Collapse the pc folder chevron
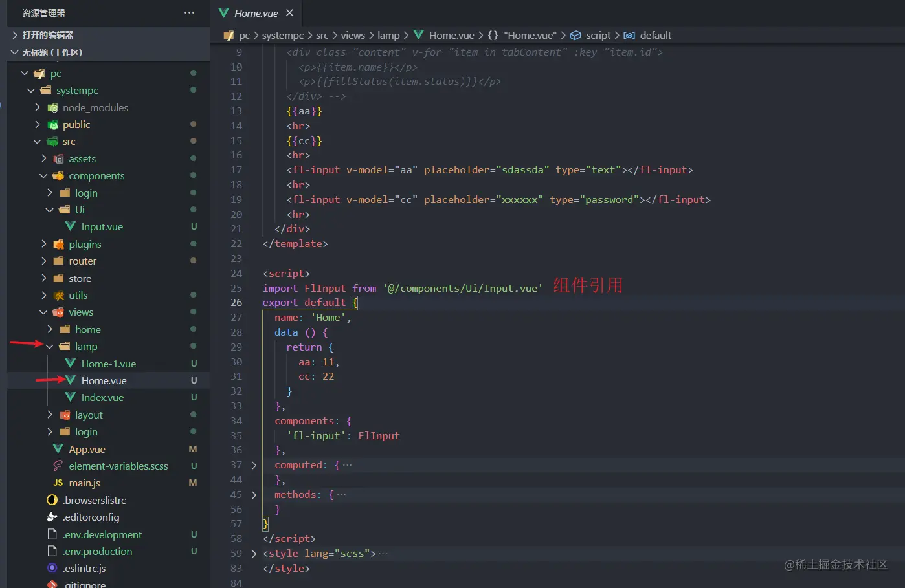 25,74
